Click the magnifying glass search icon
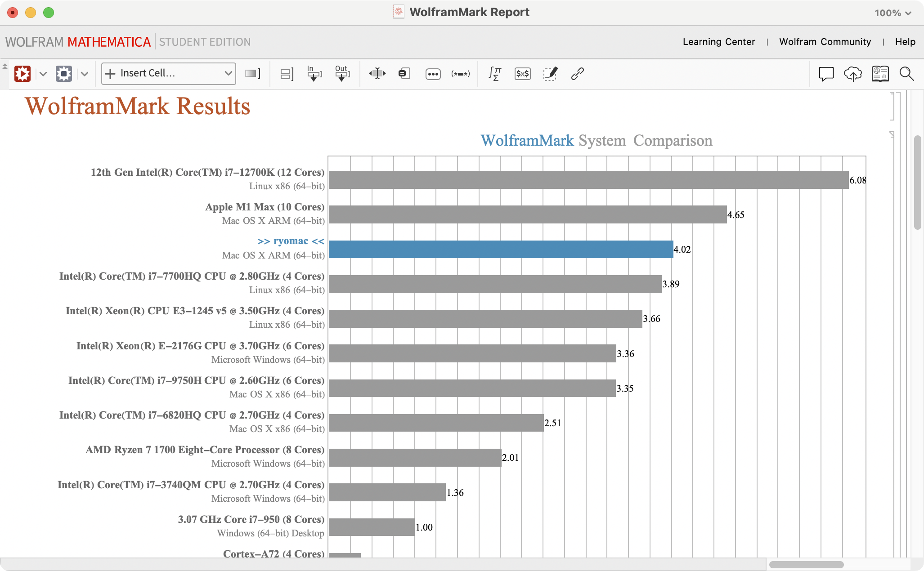Screen dimensions: 924x571 [x=906, y=74]
